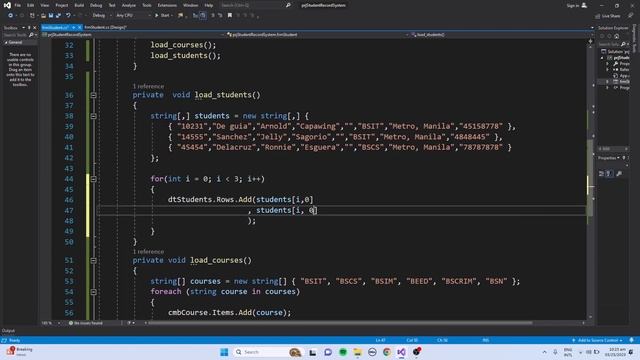Image resolution: width=640 pixels, height=360 pixels.
Task: Click the Start debugging button
Action: click(x=162, y=16)
